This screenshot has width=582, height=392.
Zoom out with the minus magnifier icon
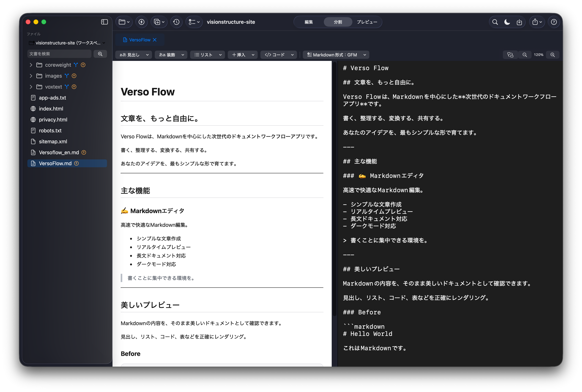point(525,55)
